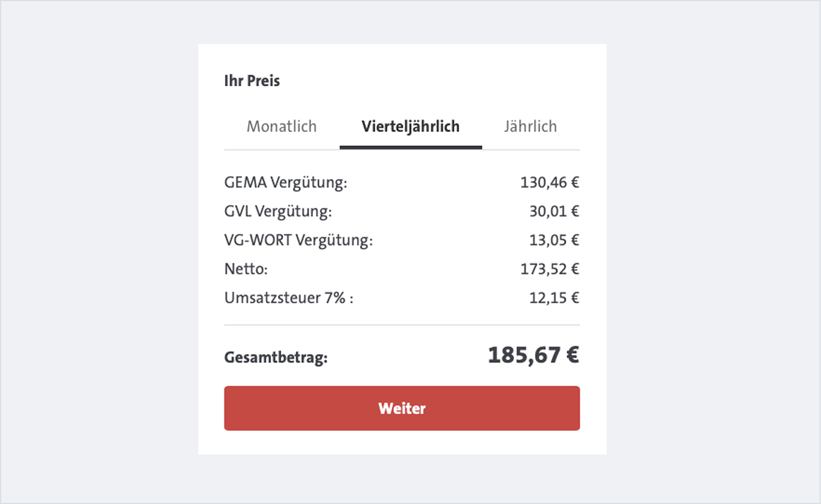Switch to the Monatlich tab
Viewport: 821px width, 504px height.
[x=281, y=126]
